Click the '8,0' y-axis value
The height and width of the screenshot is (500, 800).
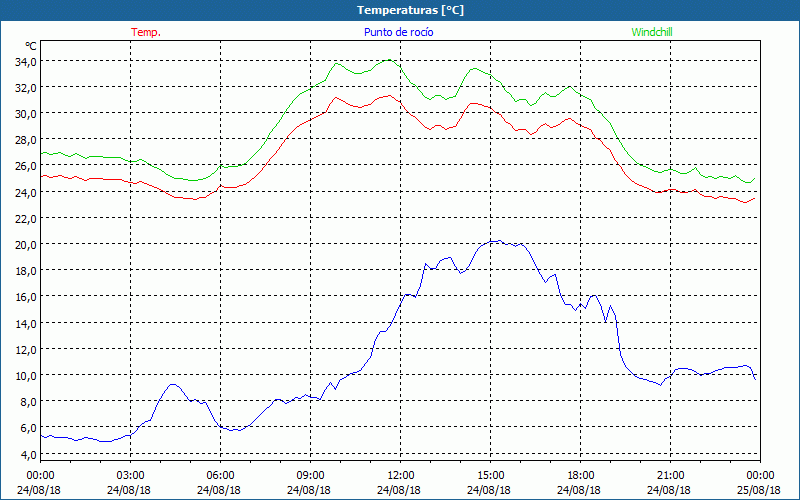click(x=29, y=402)
